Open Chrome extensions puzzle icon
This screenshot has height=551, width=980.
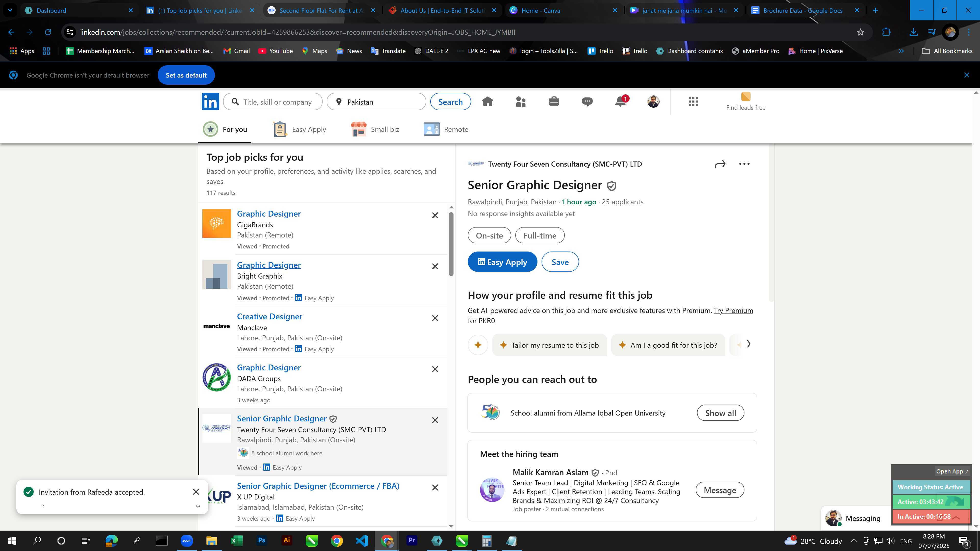click(x=886, y=32)
